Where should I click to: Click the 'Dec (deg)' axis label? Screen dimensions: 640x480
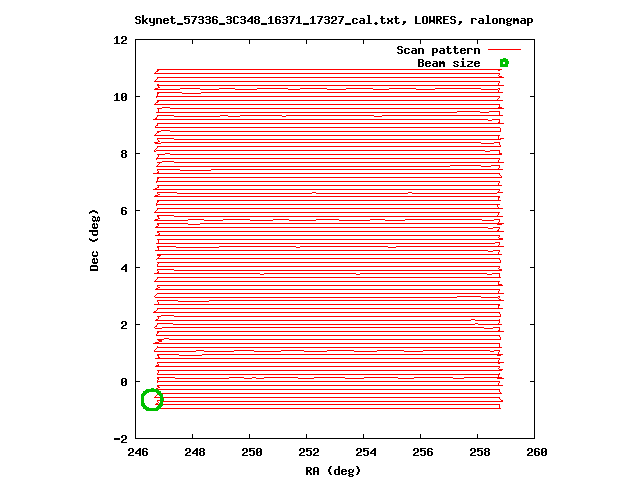(94, 240)
